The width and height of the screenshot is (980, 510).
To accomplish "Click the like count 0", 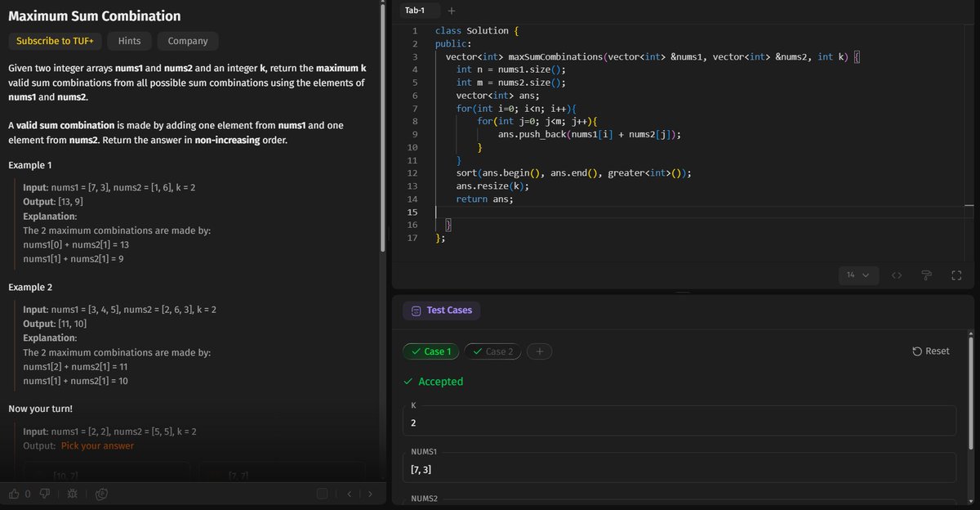I will click(27, 494).
